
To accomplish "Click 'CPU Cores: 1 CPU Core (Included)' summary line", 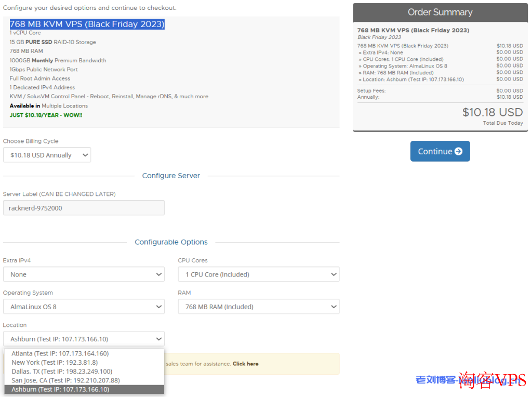I will coord(401,59).
